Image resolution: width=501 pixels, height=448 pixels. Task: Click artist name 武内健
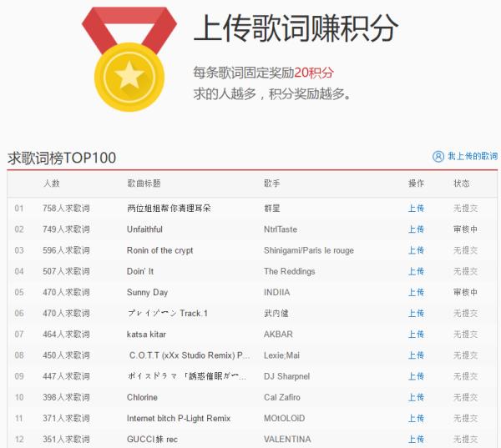coord(276,313)
